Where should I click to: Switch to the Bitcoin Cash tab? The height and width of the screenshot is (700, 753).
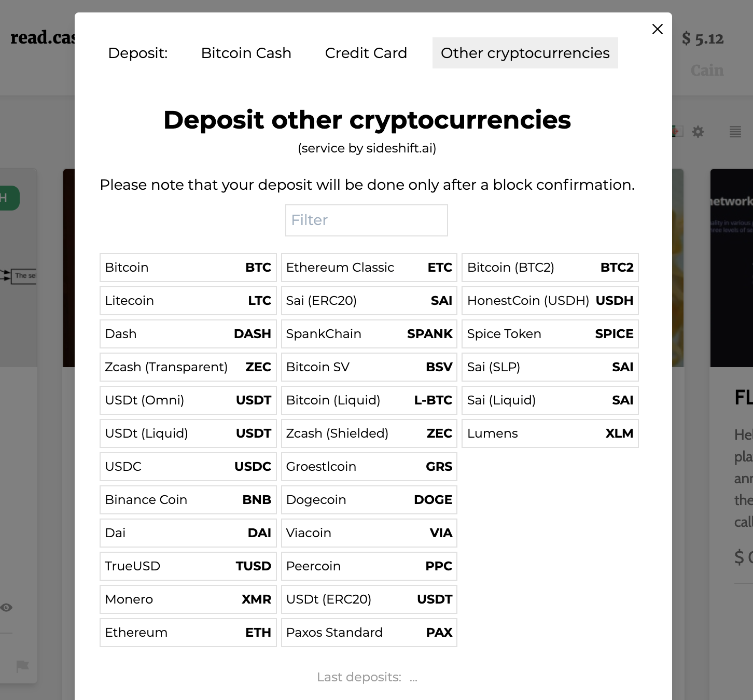pyautogui.click(x=246, y=53)
